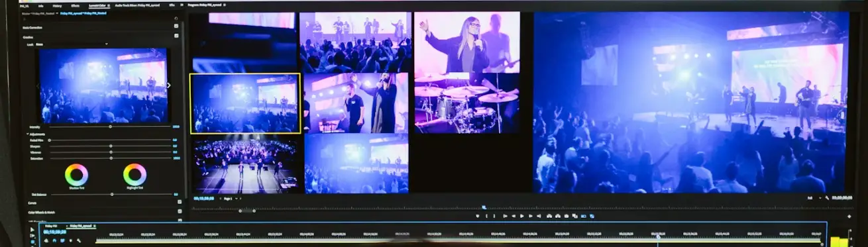Click the program monitor current timecode
868x247 pixels.
(x=203, y=198)
